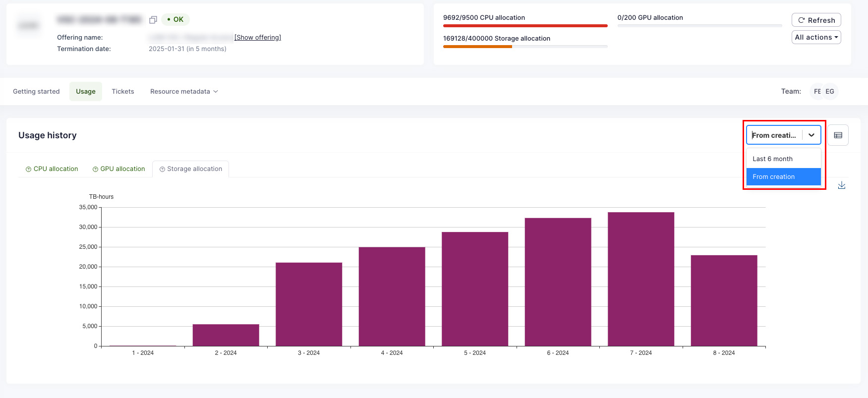Click the 7 - 2024 chart bar
The height and width of the screenshot is (398, 868).
click(640, 279)
